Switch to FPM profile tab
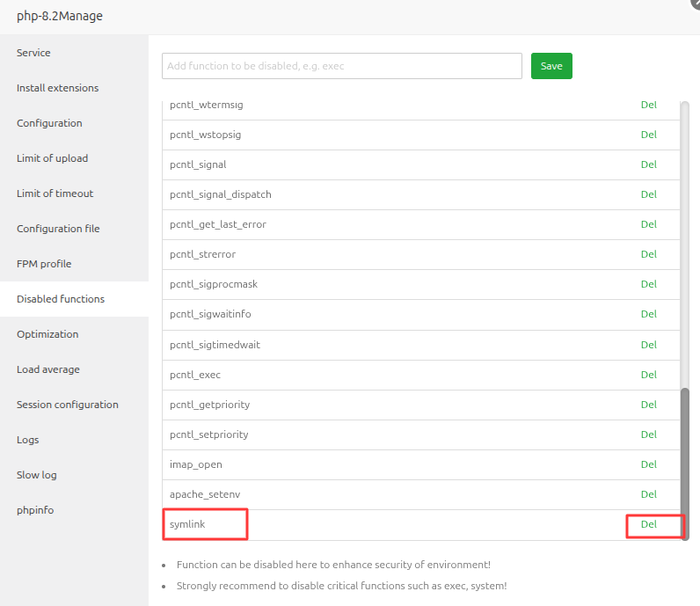This screenshot has height=606, width=700. pos(44,264)
